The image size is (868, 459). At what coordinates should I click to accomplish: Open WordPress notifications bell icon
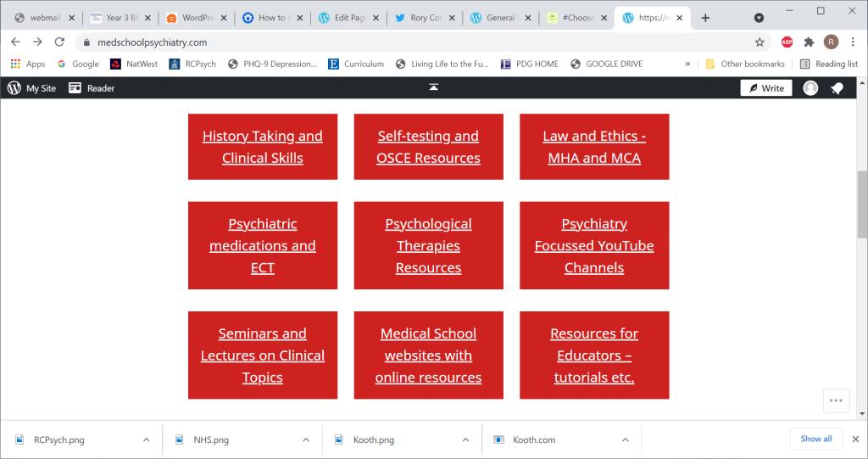click(837, 88)
